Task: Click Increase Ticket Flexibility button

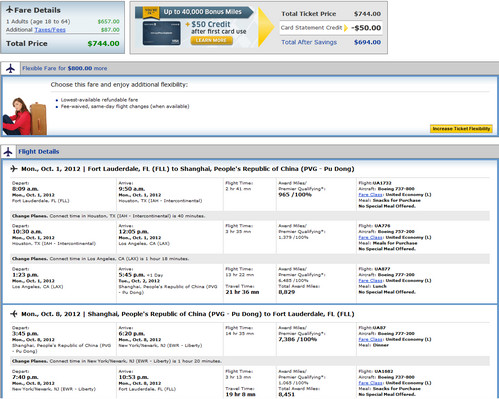Action: (461, 129)
